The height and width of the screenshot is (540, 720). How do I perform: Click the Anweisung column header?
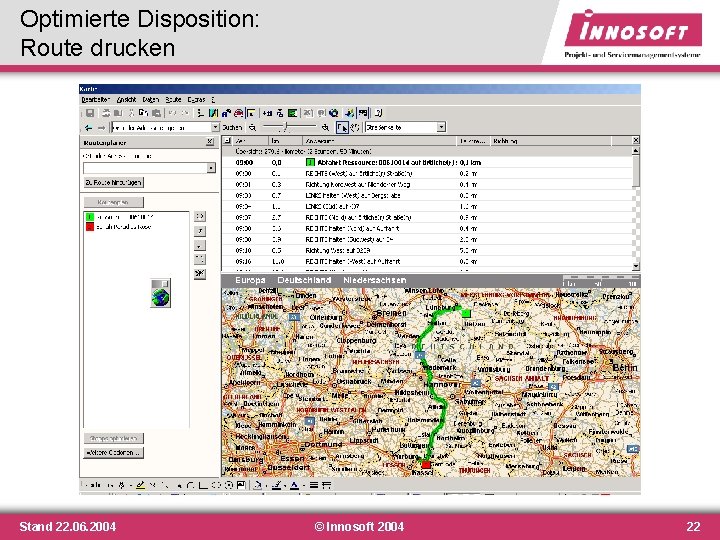tap(380, 141)
